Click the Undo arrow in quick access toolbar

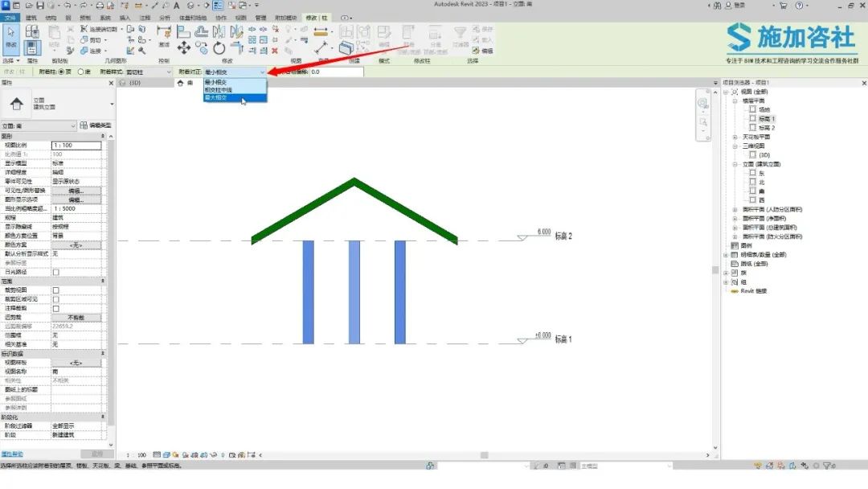pyautogui.click(x=68, y=5)
